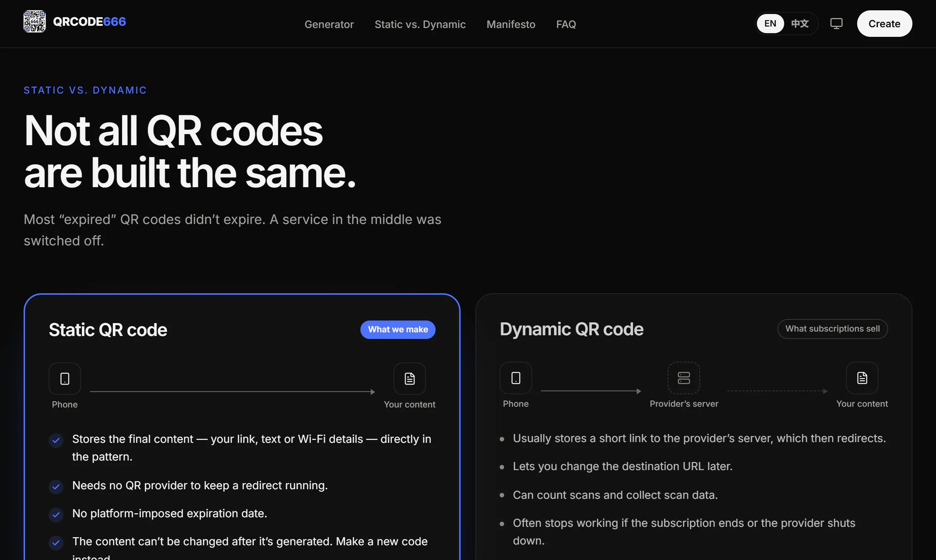Click 'Usually stores a short link' bullet

click(x=699, y=438)
